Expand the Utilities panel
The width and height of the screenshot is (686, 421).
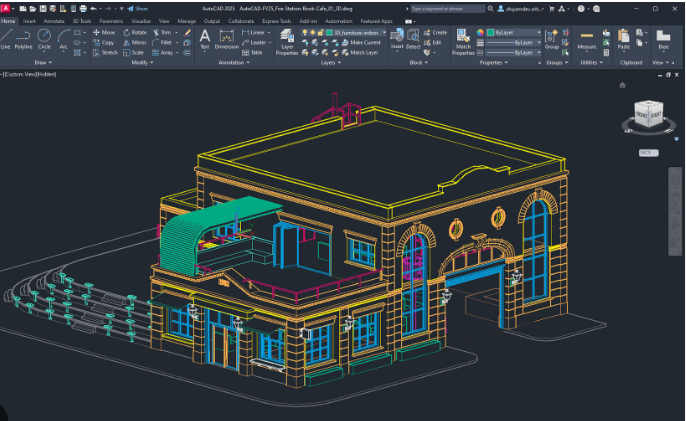coord(592,63)
